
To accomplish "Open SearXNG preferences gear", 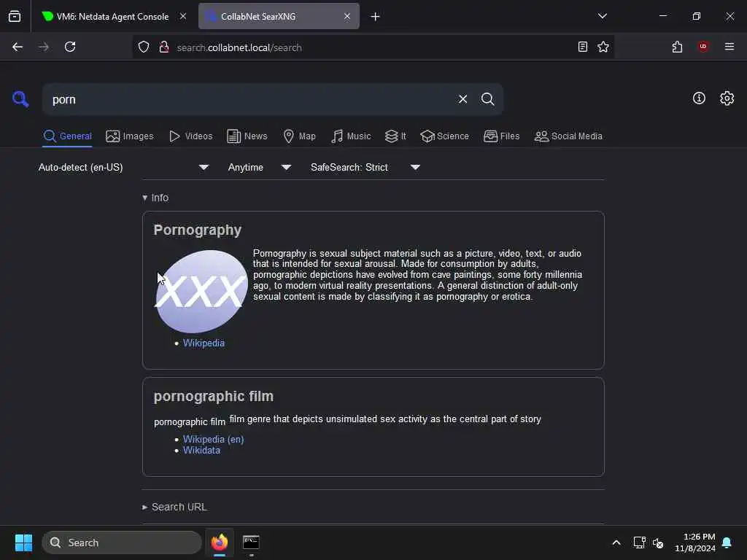I will [x=727, y=98].
